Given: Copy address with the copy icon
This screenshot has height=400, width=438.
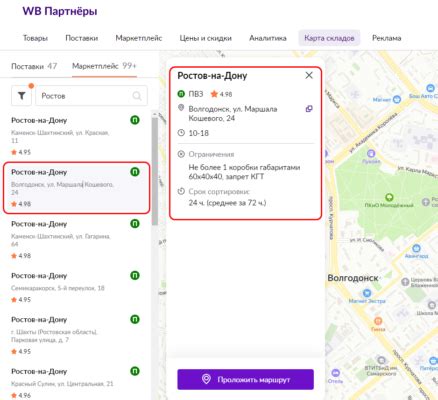Looking at the screenshot, I should coord(309,109).
